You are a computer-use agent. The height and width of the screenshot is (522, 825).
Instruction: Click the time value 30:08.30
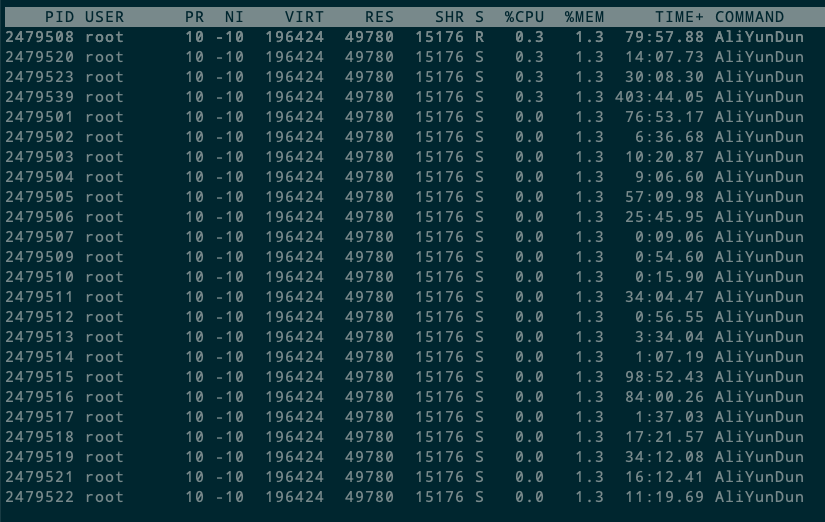pos(664,77)
